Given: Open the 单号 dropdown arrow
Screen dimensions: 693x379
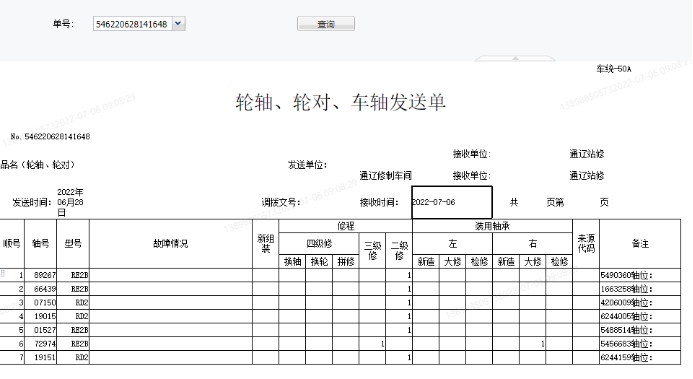Looking at the screenshot, I should point(178,24).
